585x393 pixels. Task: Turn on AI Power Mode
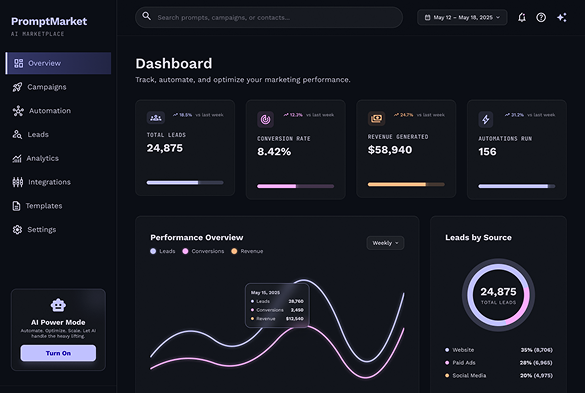tap(58, 353)
